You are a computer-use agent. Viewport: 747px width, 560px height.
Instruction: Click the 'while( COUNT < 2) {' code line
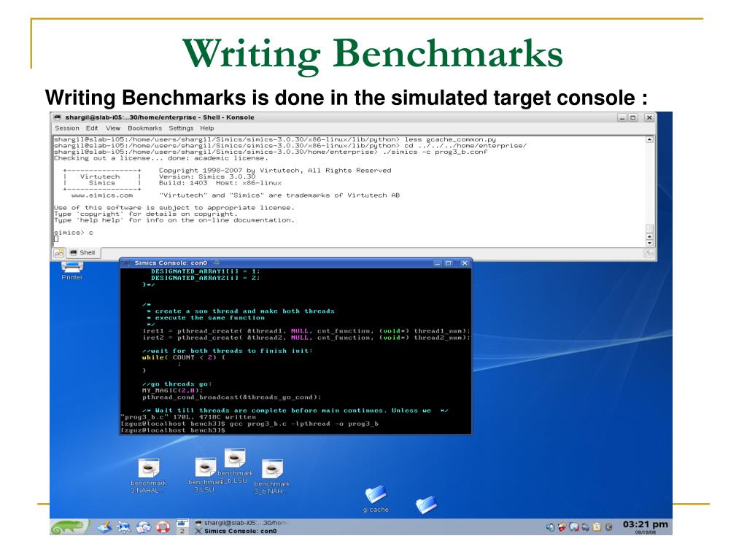tap(183, 357)
